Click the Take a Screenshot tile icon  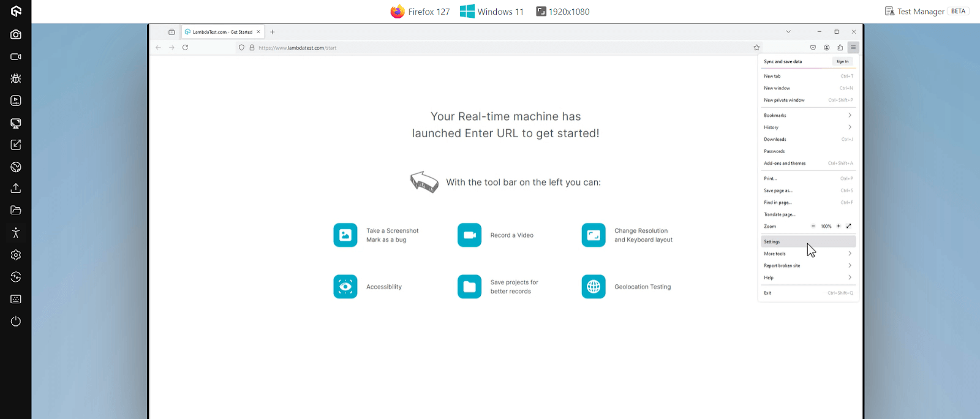[345, 235]
